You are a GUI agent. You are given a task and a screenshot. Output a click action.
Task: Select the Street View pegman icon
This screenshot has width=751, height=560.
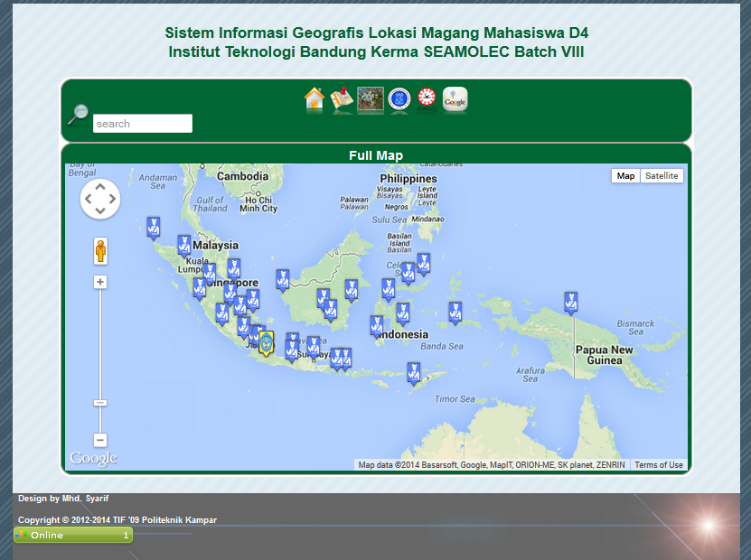(100, 251)
